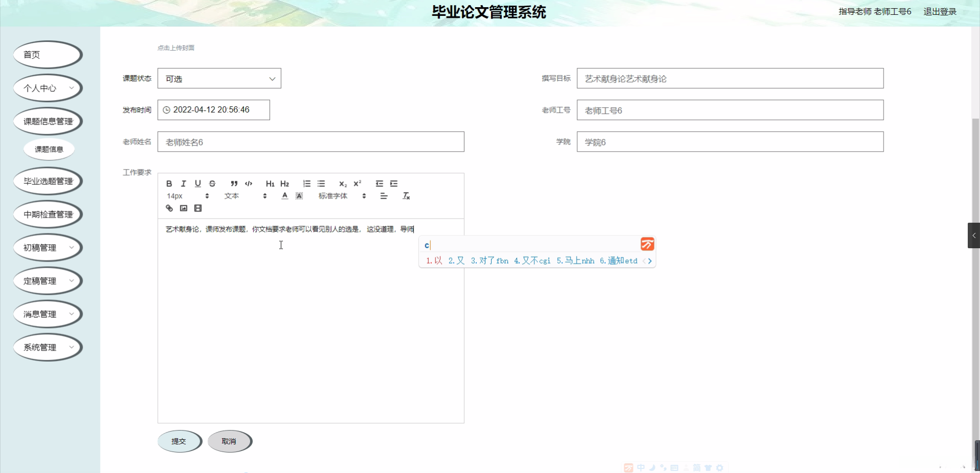Select IME candidate 1 以
Image resolution: width=980 pixels, height=473 pixels.
(x=434, y=261)
